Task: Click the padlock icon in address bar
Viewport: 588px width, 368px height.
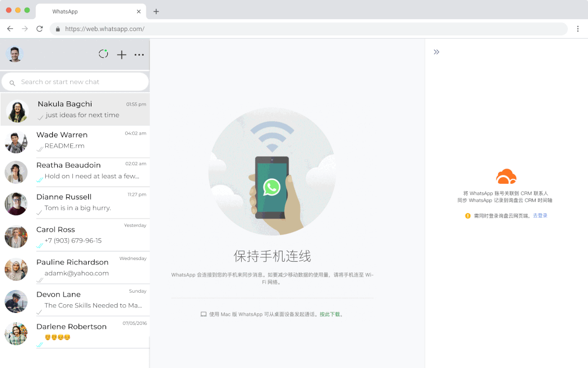Action: [x=58, y=29]
